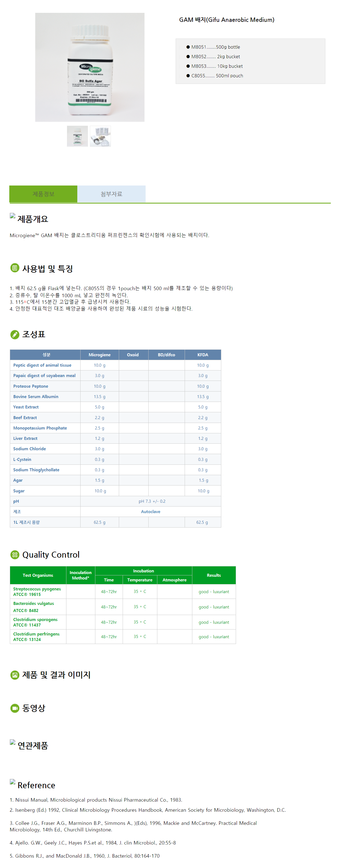Click the Agar ingredient name
This screenshot has width=339, height=868.
click(18, 480)
